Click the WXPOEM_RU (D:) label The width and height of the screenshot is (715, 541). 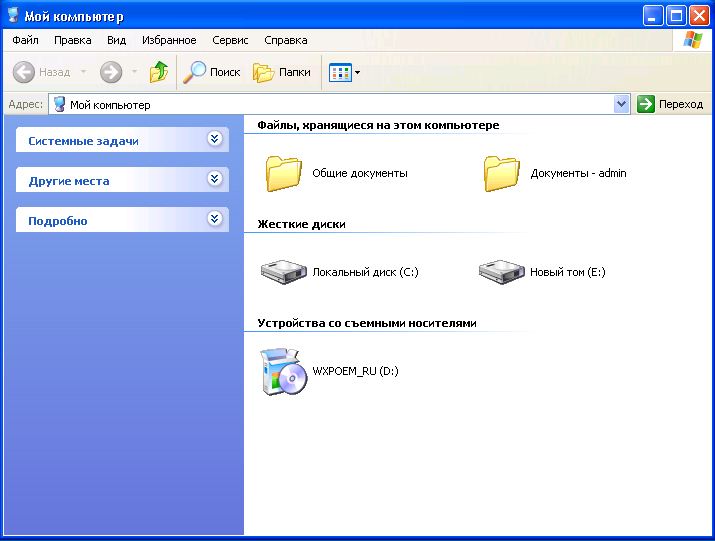(355, 371)
